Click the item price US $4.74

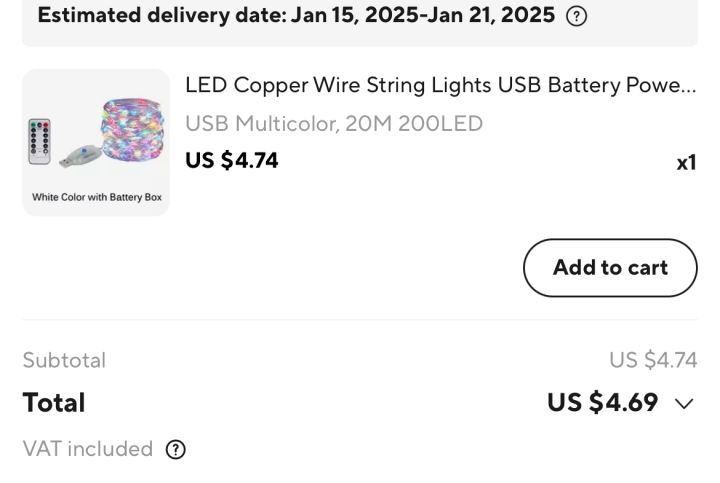point(231,161)
